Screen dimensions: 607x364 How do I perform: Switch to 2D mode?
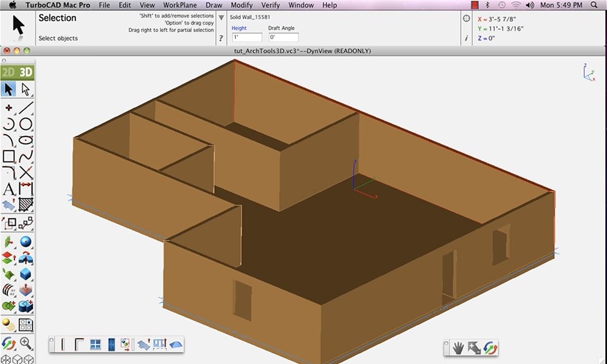pyautogui.click(x=8, y=72)
